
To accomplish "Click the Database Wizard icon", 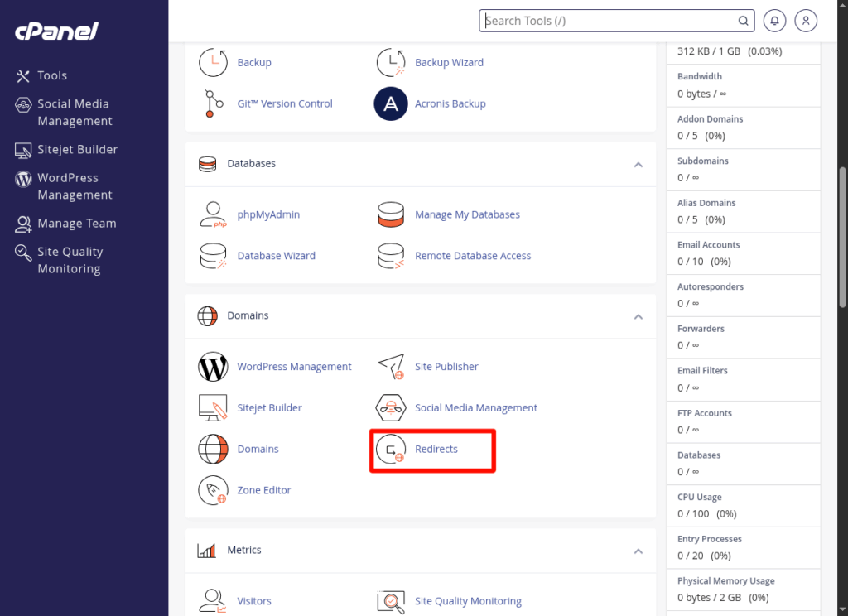I will pyautogui.click(x=213, y=256).
